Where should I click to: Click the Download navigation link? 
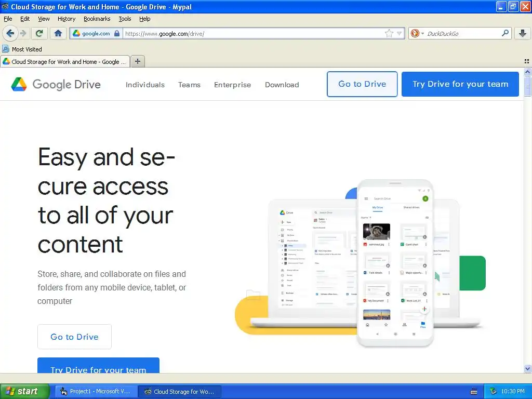coord(282,85)
